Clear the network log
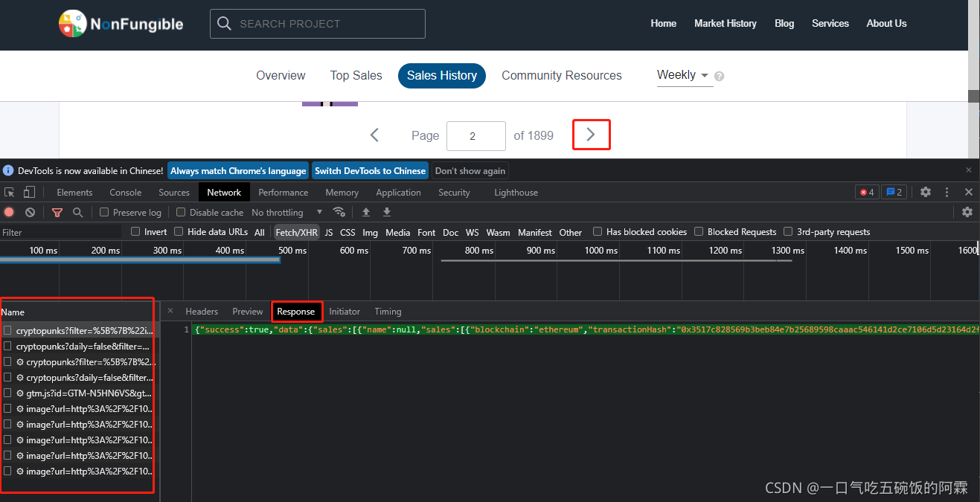This screenshot has height=502, width=980. (30, 212)
